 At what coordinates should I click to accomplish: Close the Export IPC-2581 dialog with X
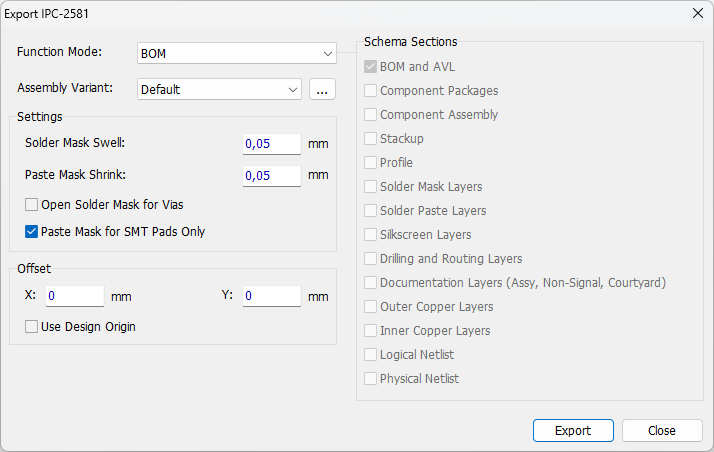(698, 13)
